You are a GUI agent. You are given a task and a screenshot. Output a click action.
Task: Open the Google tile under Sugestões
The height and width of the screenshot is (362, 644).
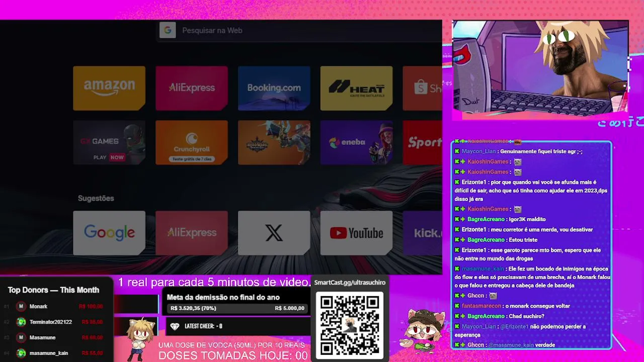pyautogui.click(x=109, y=233)
